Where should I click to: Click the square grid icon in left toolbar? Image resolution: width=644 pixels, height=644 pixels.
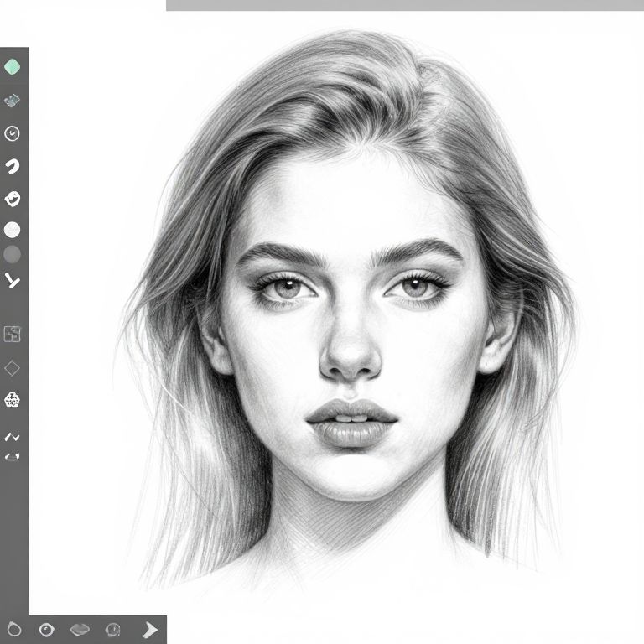coord(12,335)
